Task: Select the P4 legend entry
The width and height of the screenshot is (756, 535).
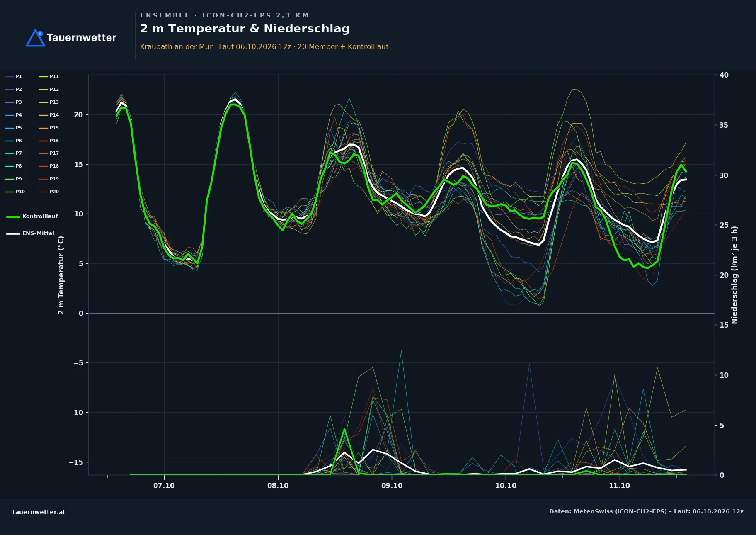Action: click(14, 115)
